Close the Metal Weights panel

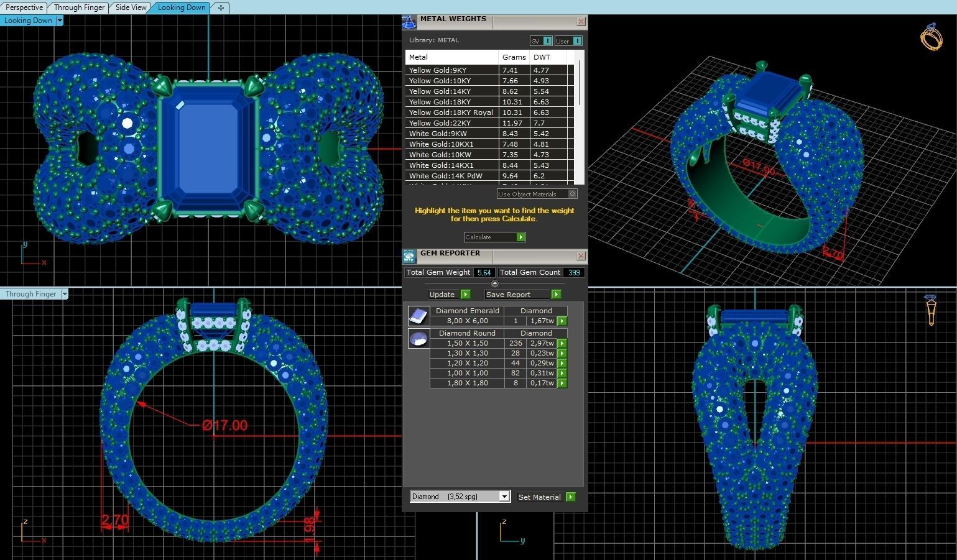(x=581, y=22)
